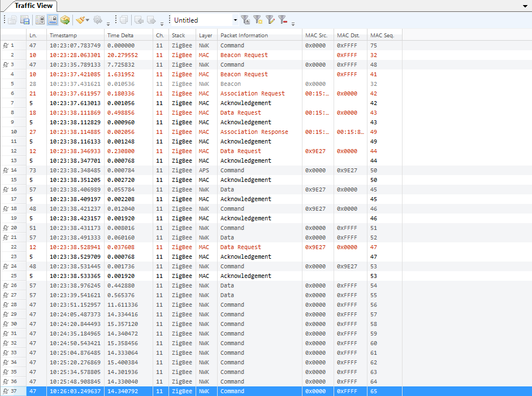The width and height of the screenshot is (532, 396).
Task: Open the Untitled filter combo box dropdown
Action: click(x=235, y=20)
